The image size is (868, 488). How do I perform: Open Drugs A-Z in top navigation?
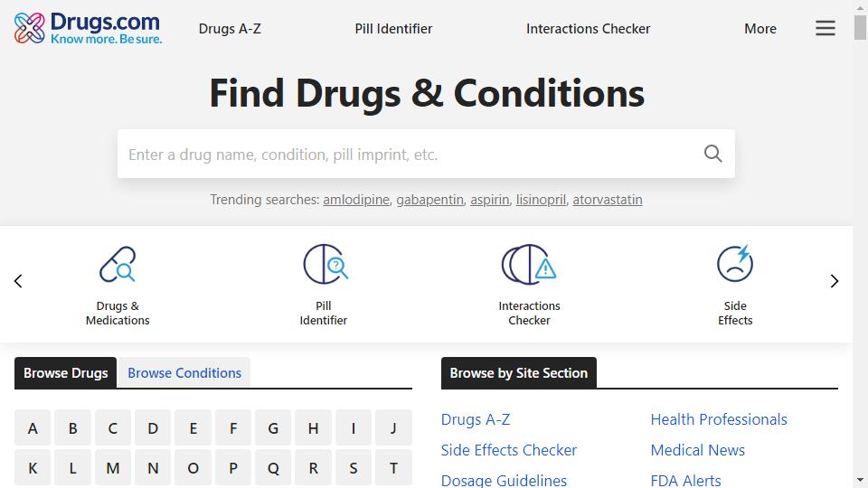point(230,29)
